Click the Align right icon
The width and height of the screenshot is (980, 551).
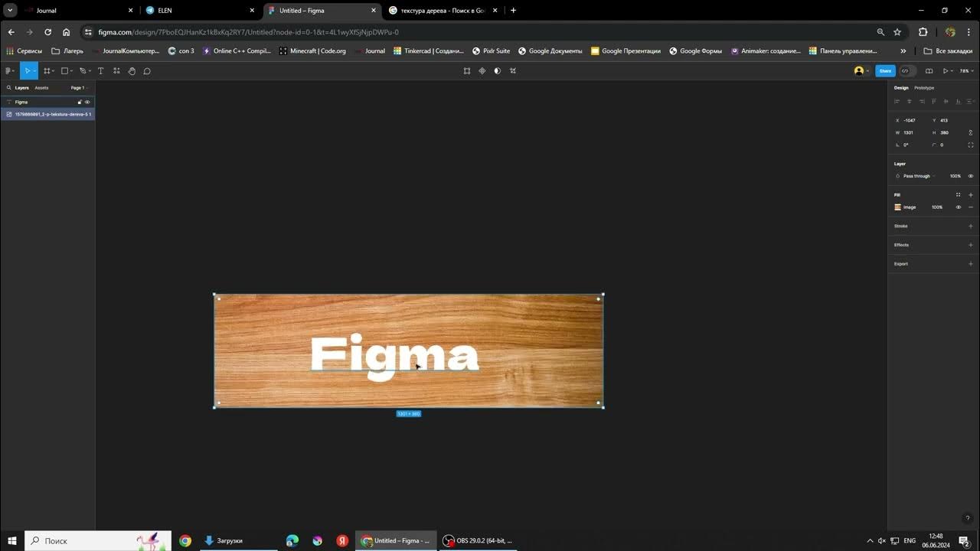(922, 101)
